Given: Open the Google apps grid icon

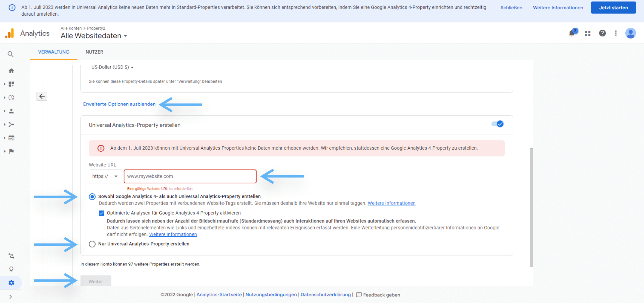Looking at the screenshot, I should point(588,33).
